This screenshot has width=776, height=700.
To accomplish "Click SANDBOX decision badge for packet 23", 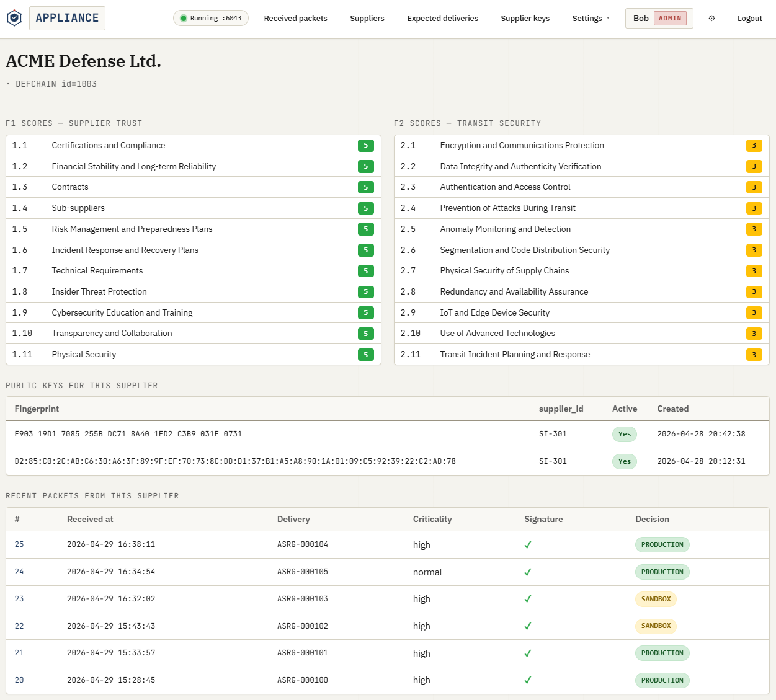I will 656,599.
